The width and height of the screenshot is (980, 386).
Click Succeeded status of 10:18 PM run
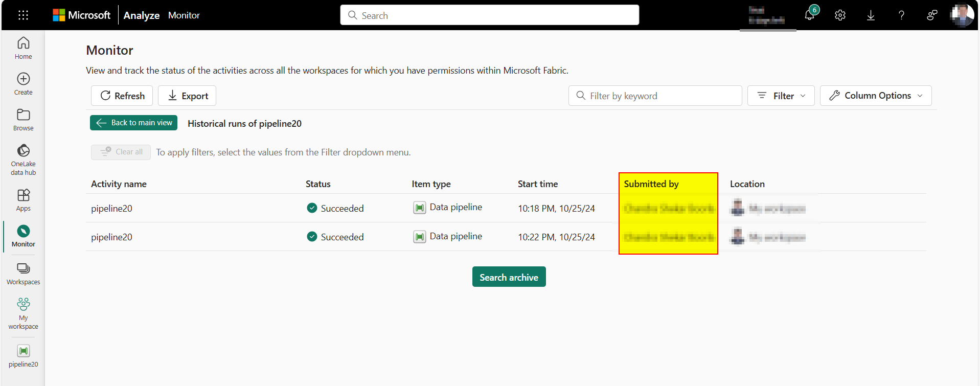[335, 208]
